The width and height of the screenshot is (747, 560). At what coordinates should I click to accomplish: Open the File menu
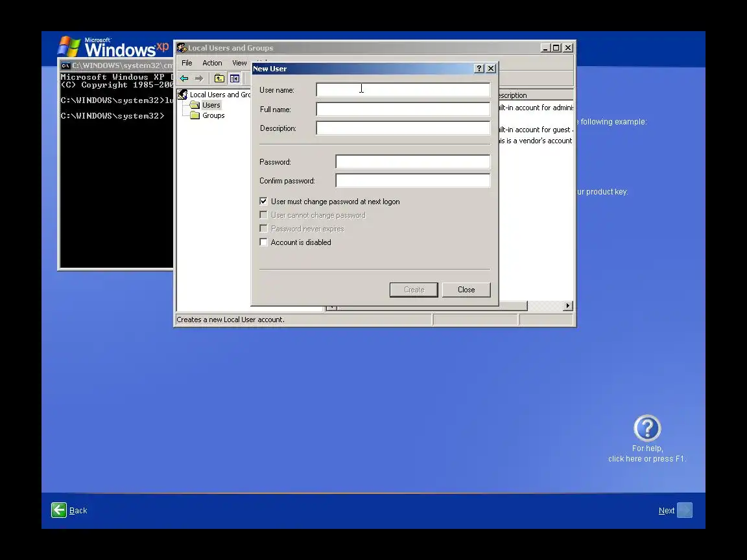[187, 63]
